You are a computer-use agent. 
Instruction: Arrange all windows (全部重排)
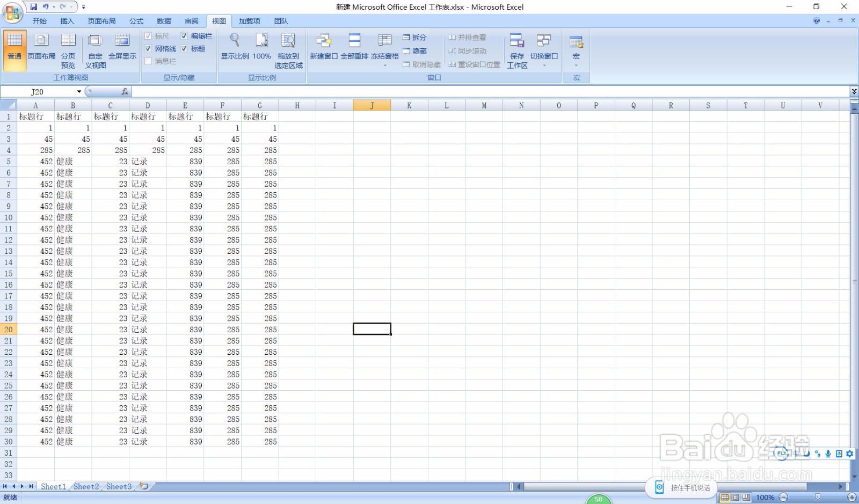pos(354,47)
